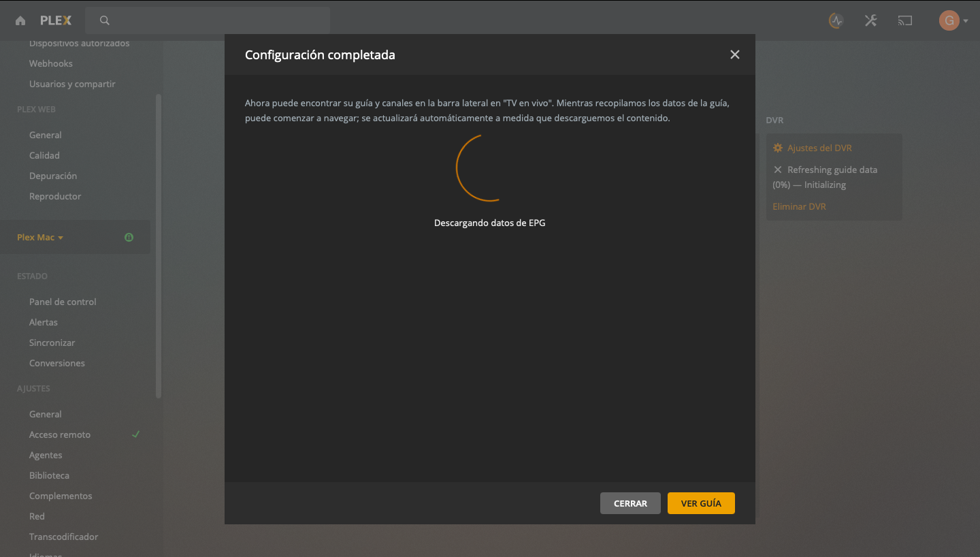Open settings wrench and screwdriver icon
The height and width of the screenshot is (557, 980).
[870, 20]
